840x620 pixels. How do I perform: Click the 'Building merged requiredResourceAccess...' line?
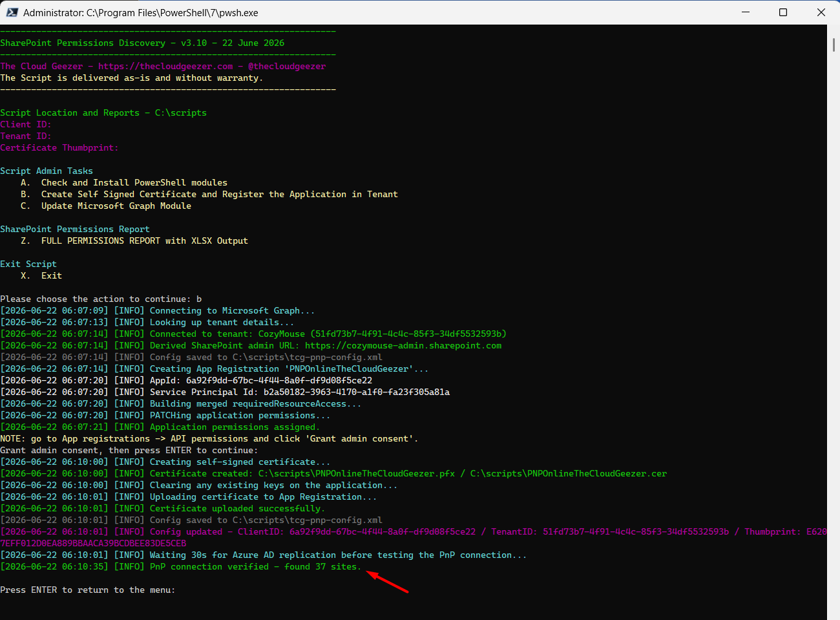pyautogui.click(x=181, y=403)
